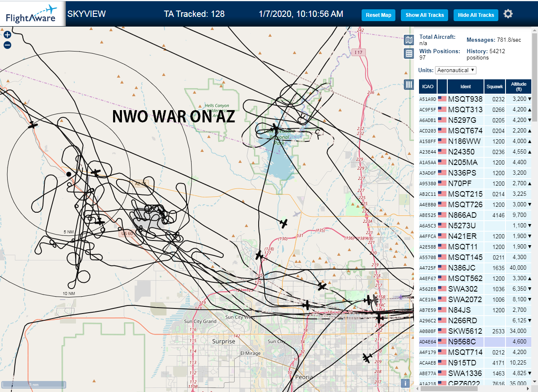Select the SWA302 aircraft row
Image resolution: width=538 pixels, height=392 pixels.
[x=476, y=289]
